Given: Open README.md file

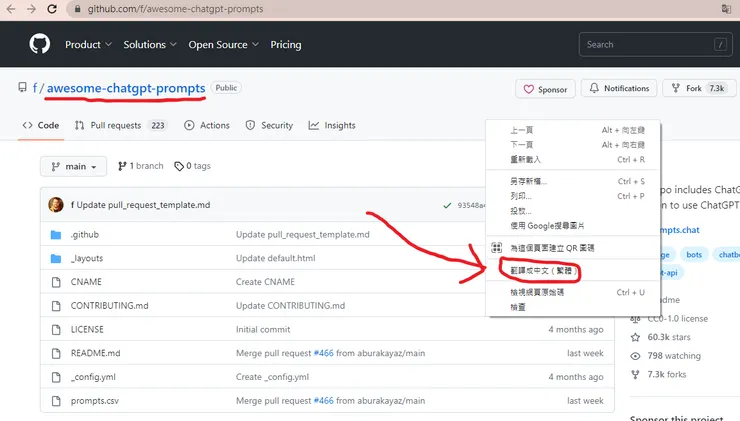Looking at the screenshot, I should pyautogui.click(x=95, y=353).
